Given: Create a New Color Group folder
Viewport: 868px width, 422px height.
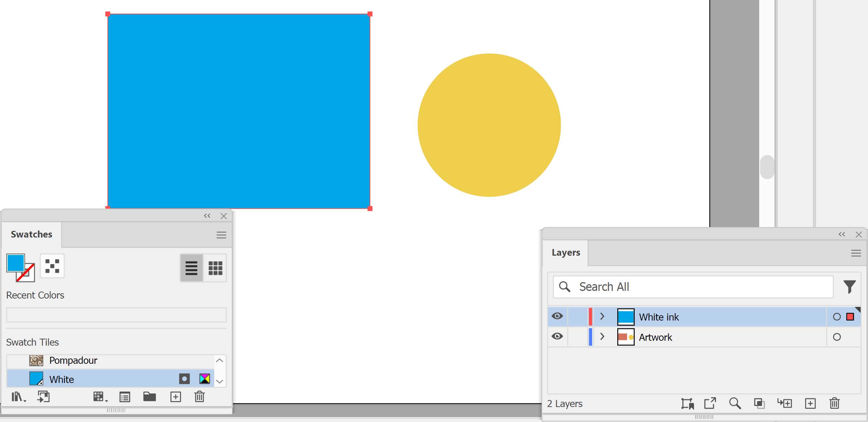Looking at the screenshot, I should pos(150,397).
